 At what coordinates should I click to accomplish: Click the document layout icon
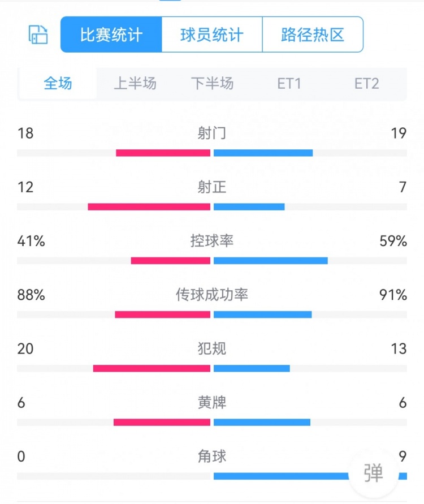click(x=38, y=35)
